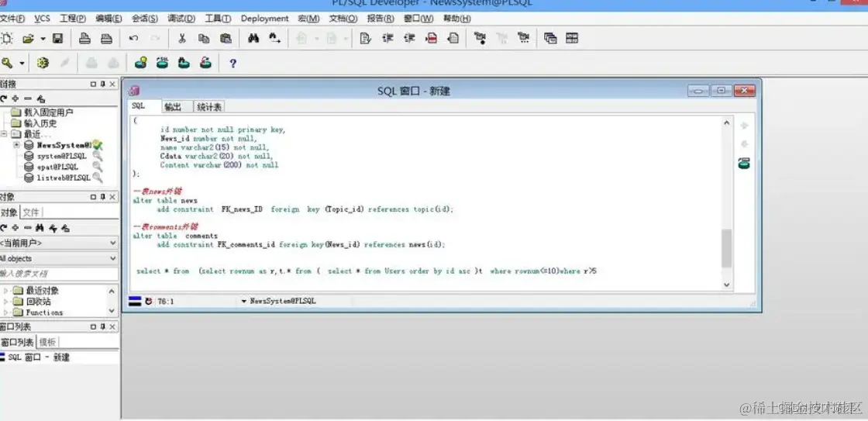Click magnifier icon next to listweb@PLSQL
Image resolution: width=868 pixels, height=421 pixels.
98,178
